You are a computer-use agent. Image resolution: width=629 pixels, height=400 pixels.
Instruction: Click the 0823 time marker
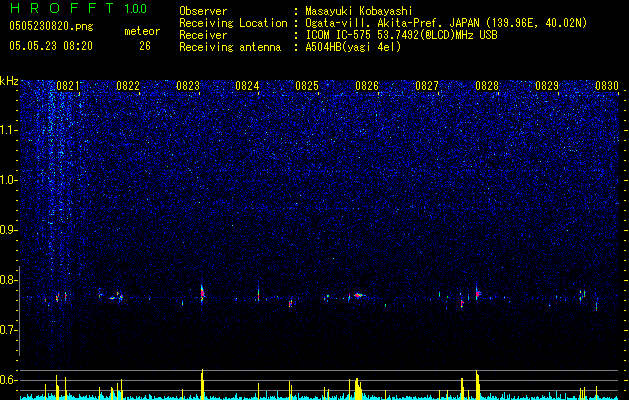(188, 86)
